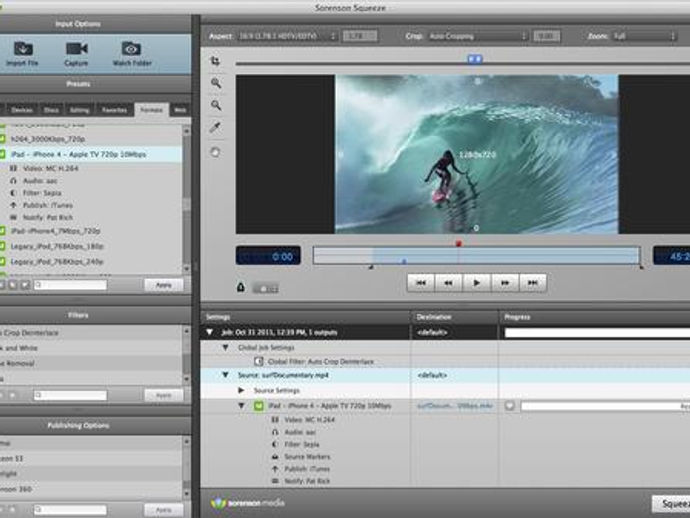Open the Zoom level dropdown
The image size is (690, 518).
644,36
